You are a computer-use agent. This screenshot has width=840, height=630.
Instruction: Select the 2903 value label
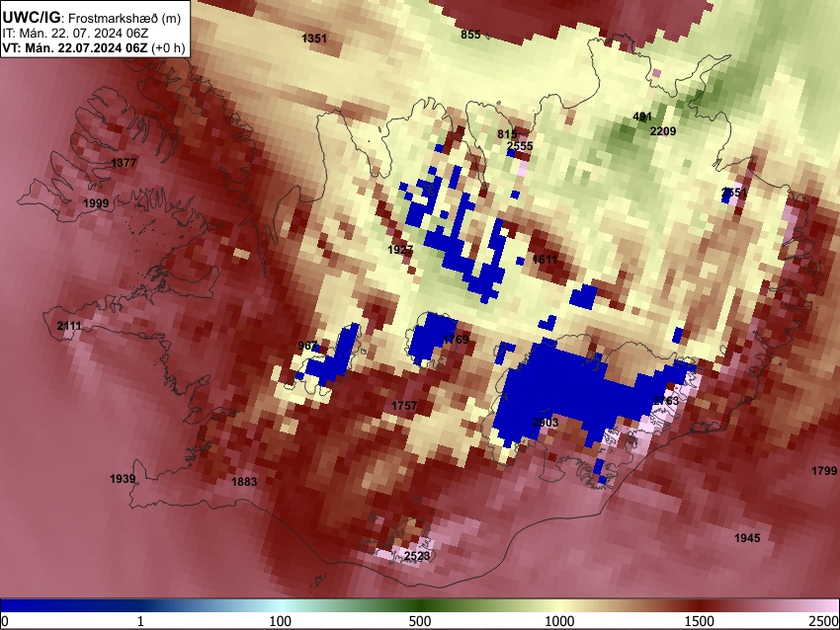coord(546,423)
